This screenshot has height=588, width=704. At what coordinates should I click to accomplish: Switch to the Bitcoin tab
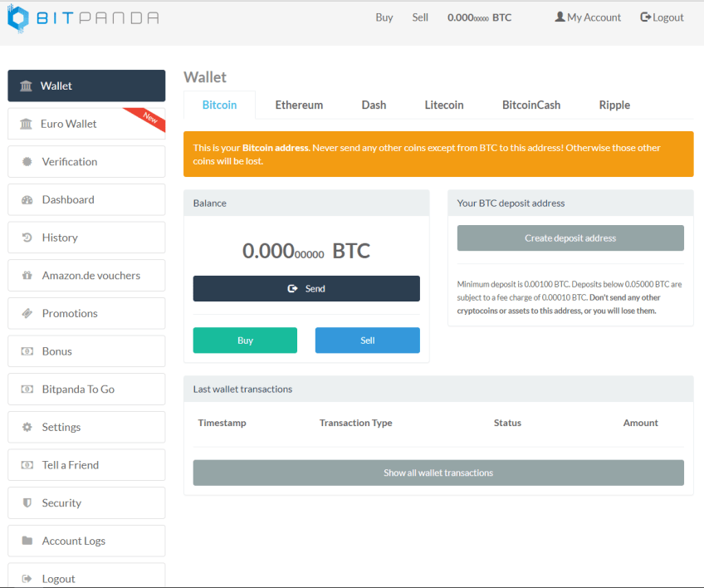219,105
